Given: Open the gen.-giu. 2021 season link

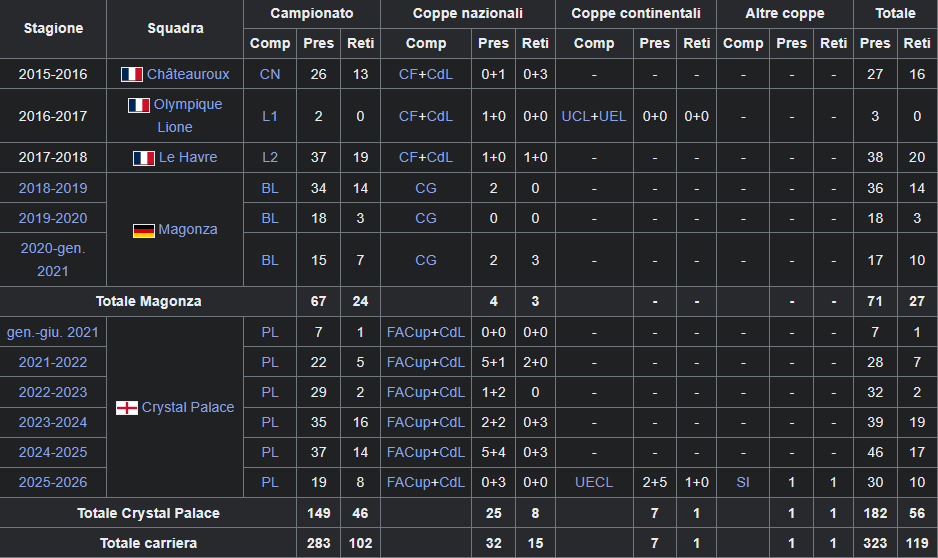Looking at the screenshot, I should point(53,332).
